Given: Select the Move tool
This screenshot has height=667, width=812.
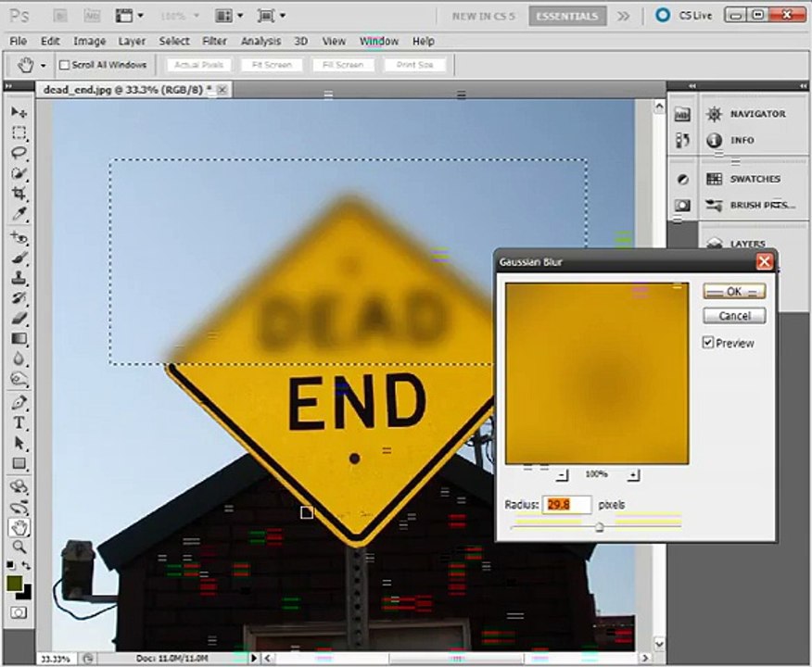Looking at the screenshot, I should (19, 112).
